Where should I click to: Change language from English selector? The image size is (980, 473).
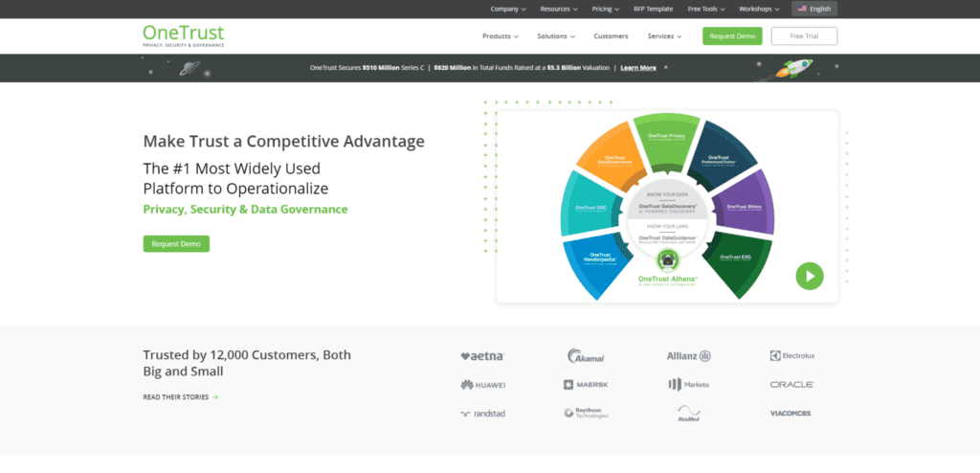coord(813,9)
